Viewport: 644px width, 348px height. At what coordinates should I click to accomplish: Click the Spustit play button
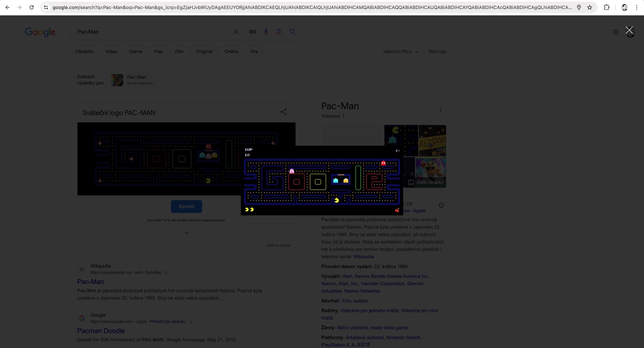(x=186, y=206)
